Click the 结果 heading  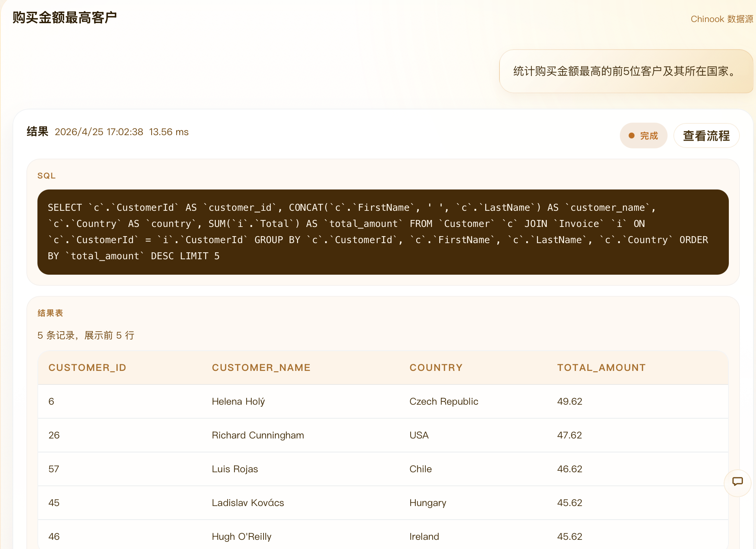(x=37, y=132)
